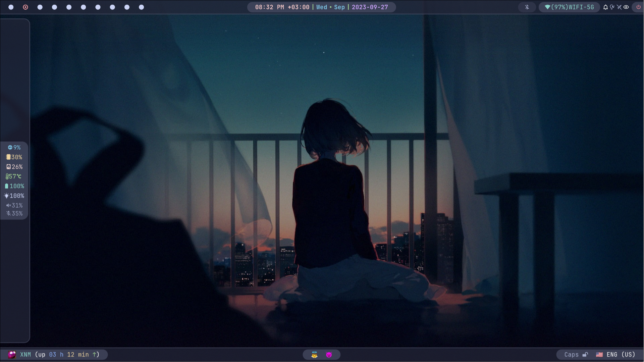Image resolution: width=644 pixels, height=362 pixels.
Task: Click the Wed weekday label
Action: [322, 7]
